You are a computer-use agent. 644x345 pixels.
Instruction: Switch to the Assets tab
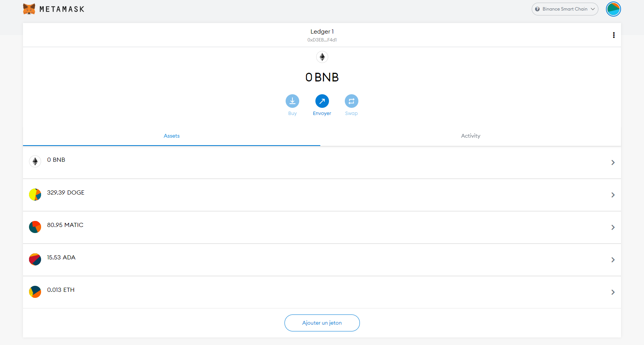coord(171,136)
